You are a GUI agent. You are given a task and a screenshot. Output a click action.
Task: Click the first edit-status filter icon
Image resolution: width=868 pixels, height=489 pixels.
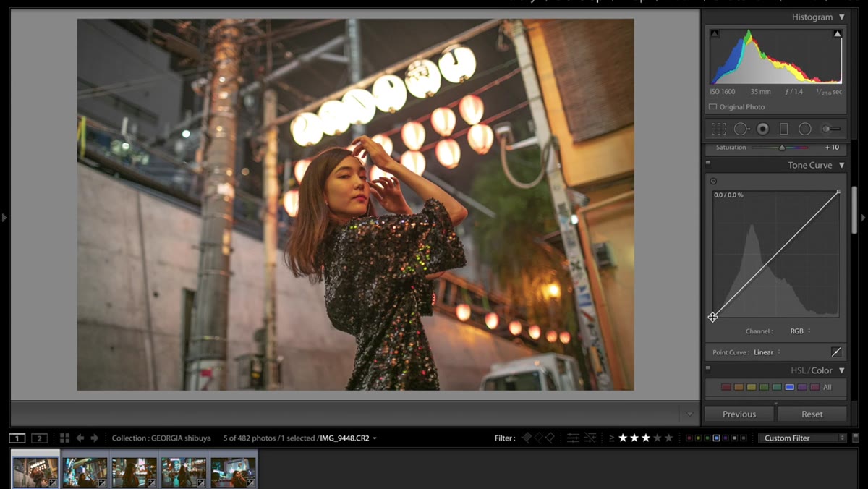pyautogui.click(x=573, y=438)
